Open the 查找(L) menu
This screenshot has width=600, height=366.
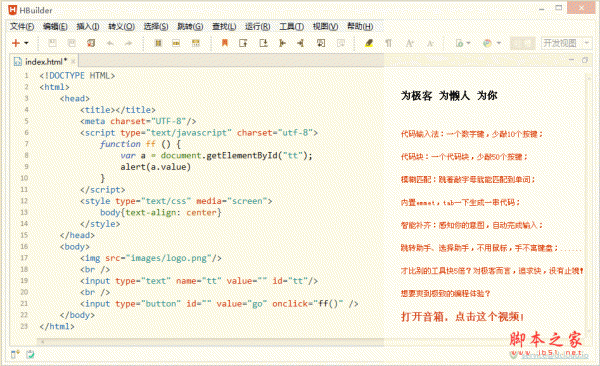click(224, 26)
